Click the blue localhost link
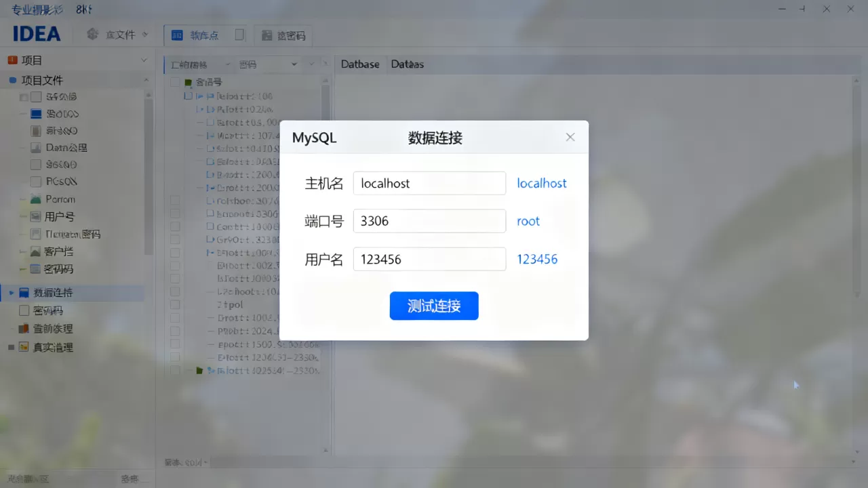The height and width of the screenshot is (488, 868). (542, 183)
